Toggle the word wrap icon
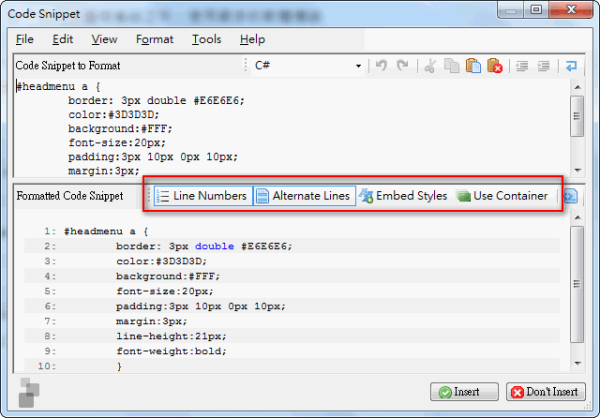The width and height of the screenshot is (600, 418). [571, 66]
